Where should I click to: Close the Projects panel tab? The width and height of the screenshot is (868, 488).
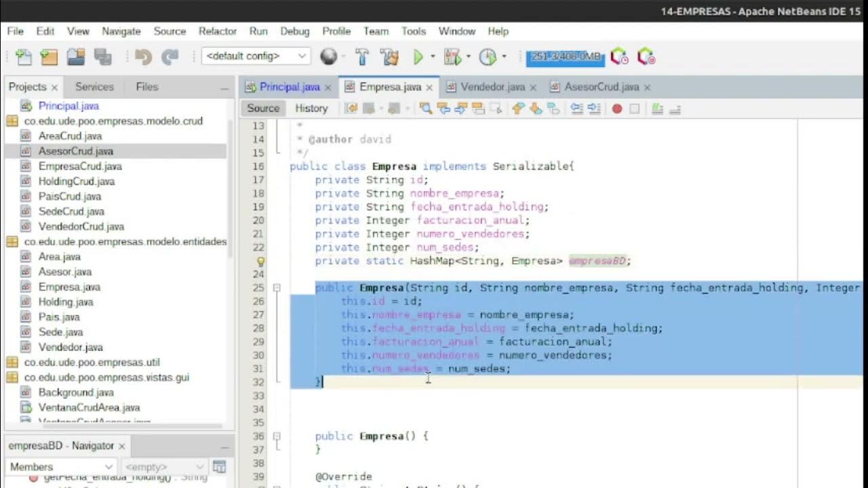click(54, 87)
